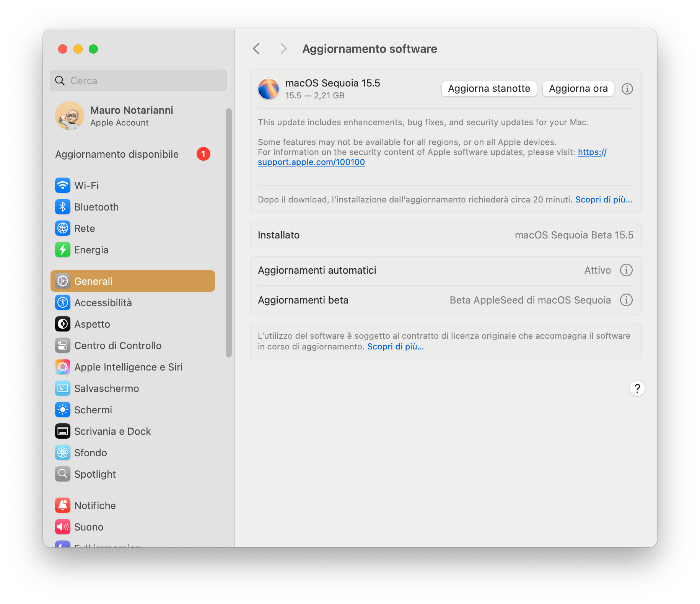
Task: Click the Aggiornamenti beta label
Action: [303, 300]
